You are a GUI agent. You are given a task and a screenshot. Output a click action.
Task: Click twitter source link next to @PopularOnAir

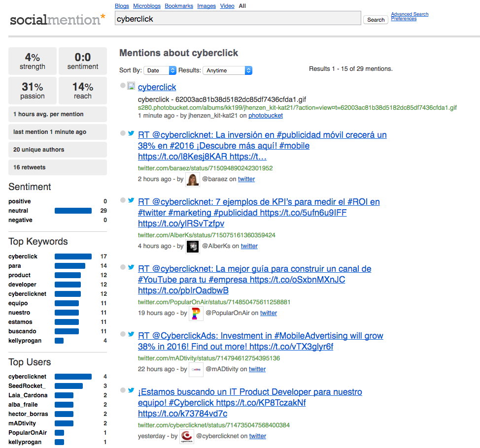[x=269, y=313]
